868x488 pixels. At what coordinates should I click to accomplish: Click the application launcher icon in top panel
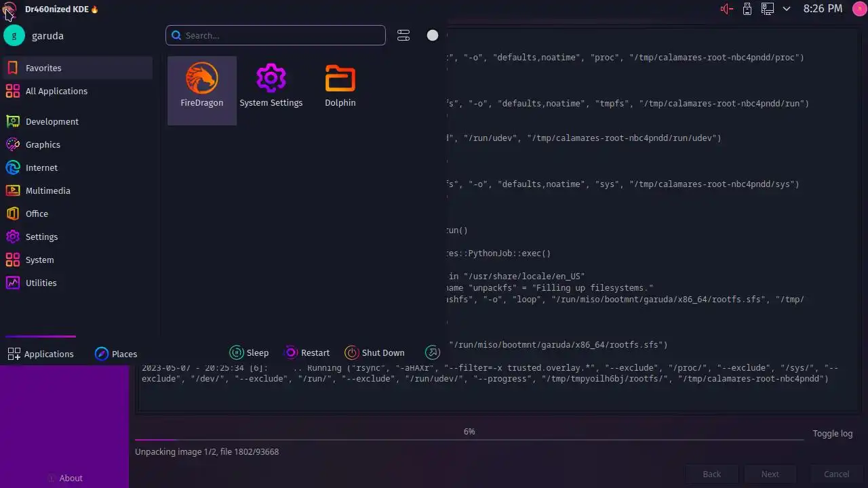[x=9, y=9]
